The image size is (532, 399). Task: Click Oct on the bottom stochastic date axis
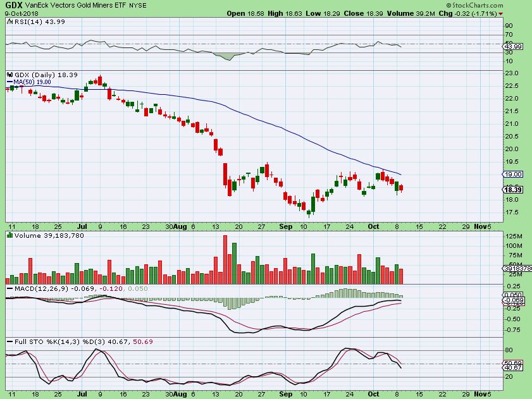click(x=373, y=394)
